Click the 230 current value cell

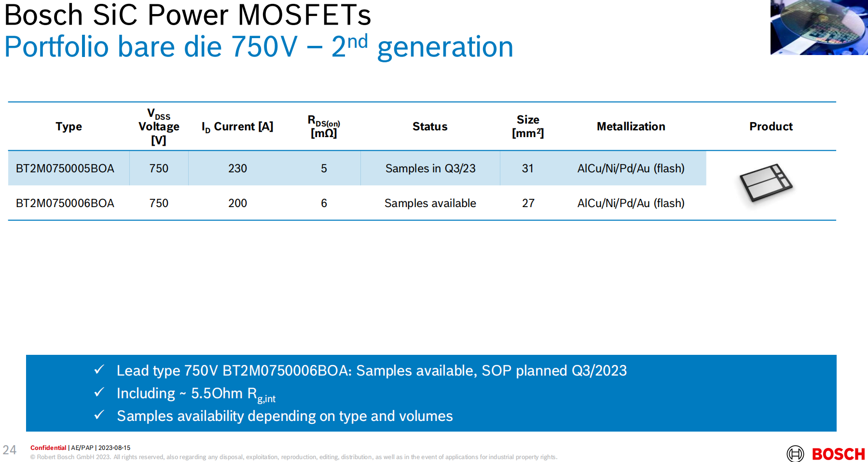(237, 168)
